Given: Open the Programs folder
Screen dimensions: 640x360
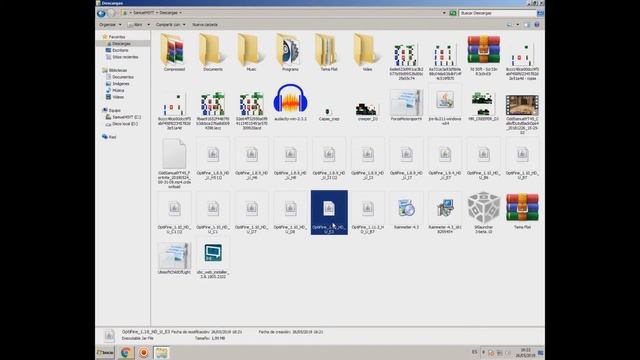Looking at the screenshot, I should click(290, 53).
